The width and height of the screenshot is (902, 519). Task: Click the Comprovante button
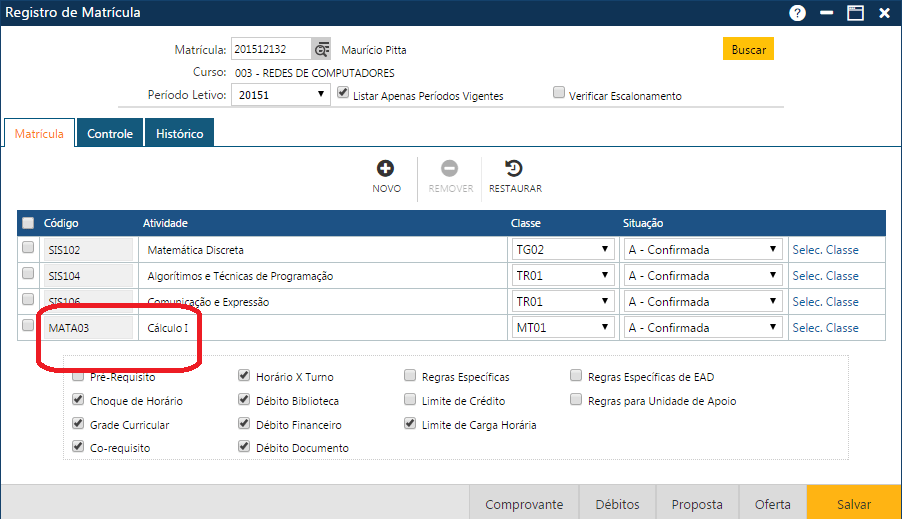pyautogui.click(x=524, y=503)
